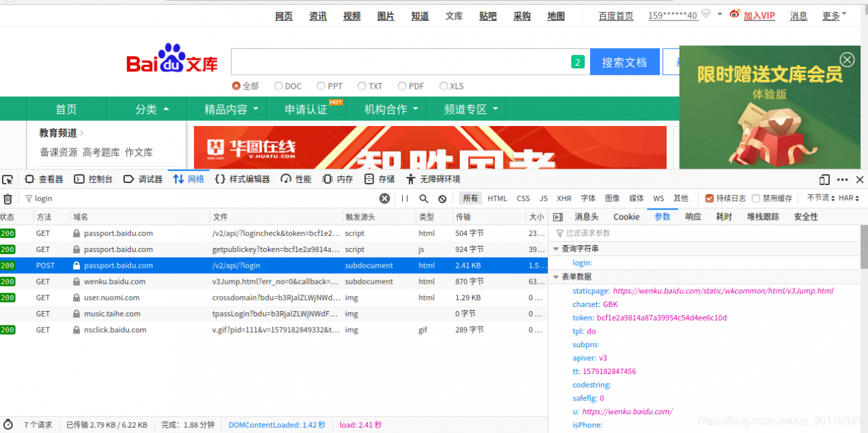
Task: Pause network recording with pause icon
Action: pos(405,199)
